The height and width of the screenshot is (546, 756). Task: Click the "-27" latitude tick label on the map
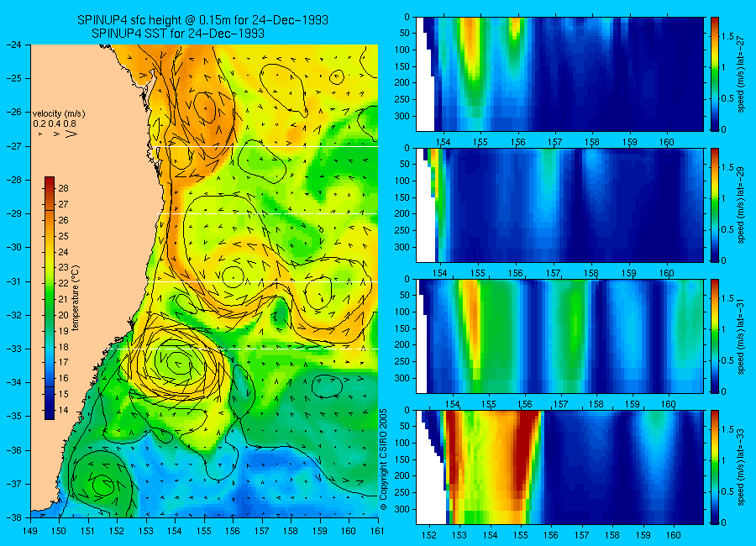[13, 146]
